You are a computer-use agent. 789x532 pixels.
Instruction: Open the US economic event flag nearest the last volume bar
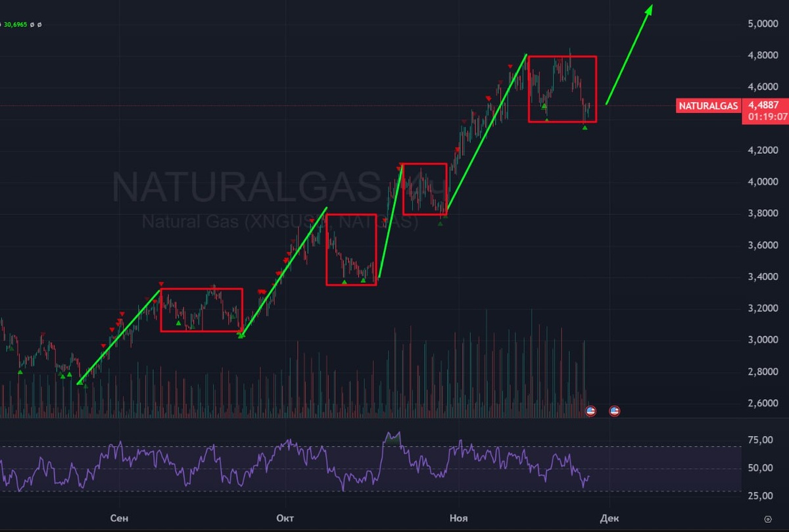[590, 411]
